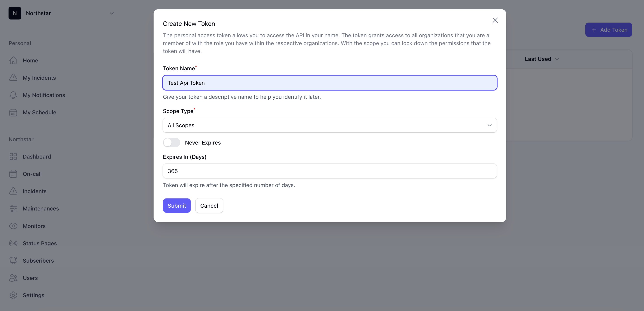Viewport: 644px width, 311px height.
Task: Go to My Incidents
Action: (x=39, y=78)
